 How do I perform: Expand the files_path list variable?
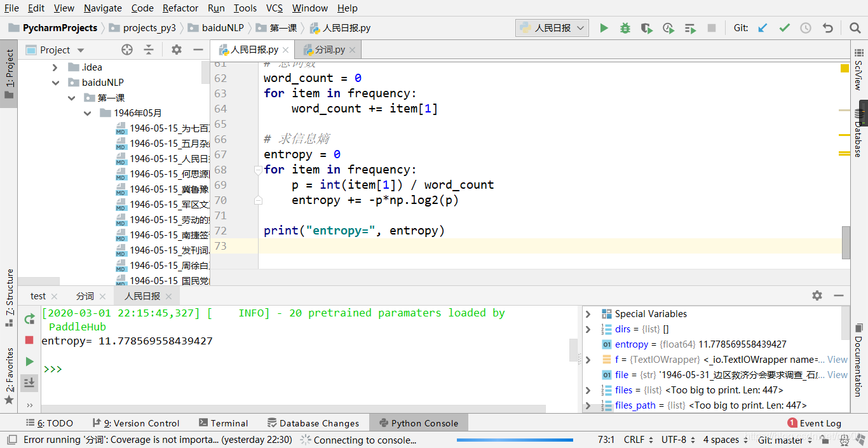588,405
